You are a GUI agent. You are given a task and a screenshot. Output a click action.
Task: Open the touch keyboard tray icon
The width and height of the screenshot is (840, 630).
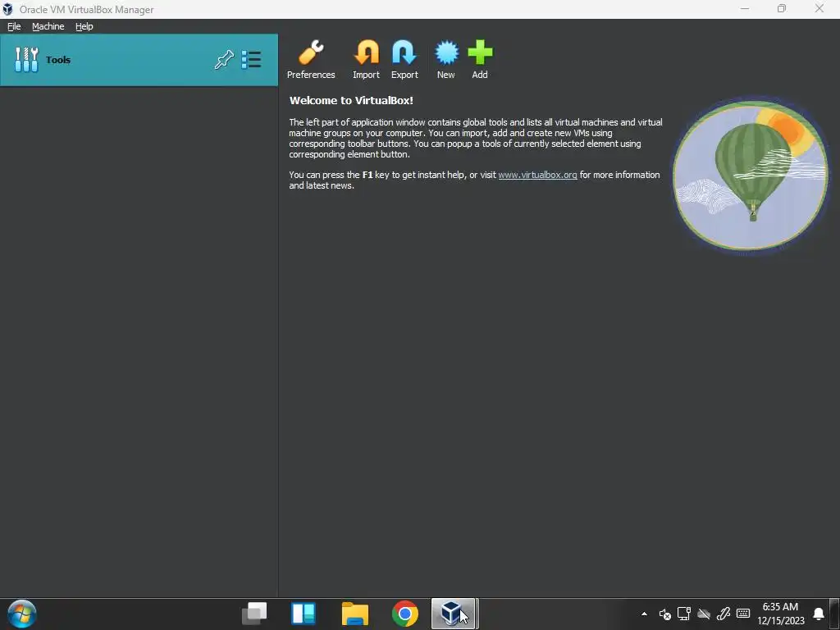pos(743,614)
